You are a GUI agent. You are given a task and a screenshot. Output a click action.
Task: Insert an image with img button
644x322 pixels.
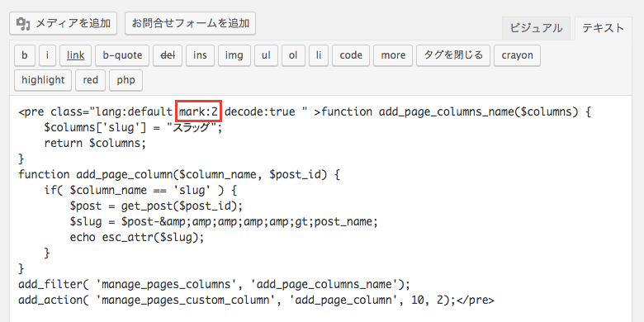tap(234, 55)
